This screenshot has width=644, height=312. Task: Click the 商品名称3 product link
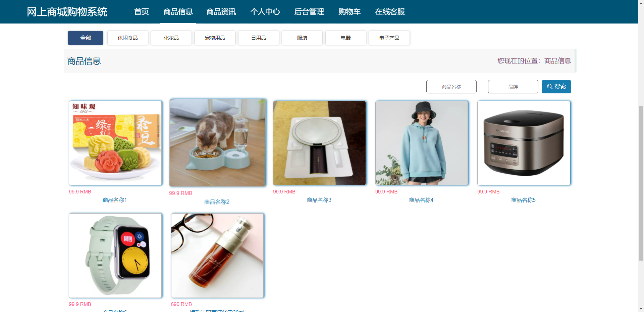coord(319,200)
